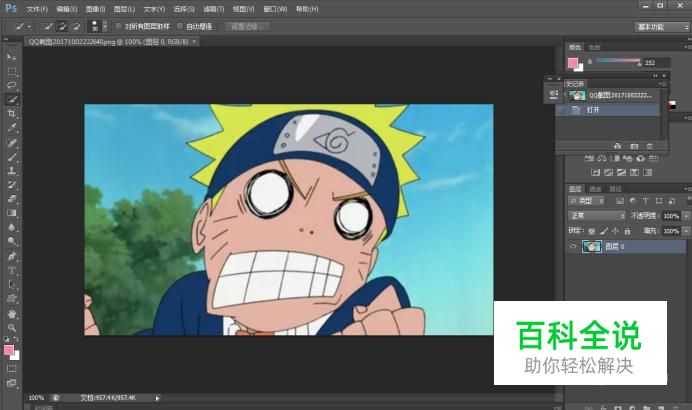692x410 pixels.
Task: Select the Lasso tool
Action: tap(11, 85)
